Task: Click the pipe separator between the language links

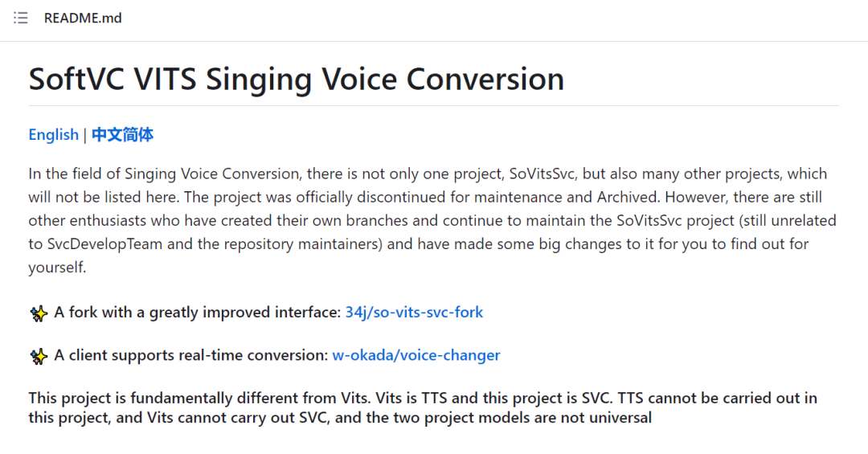Action: 85,135
